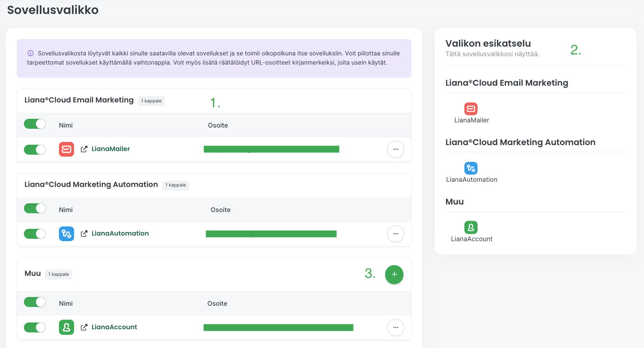
Task: Click '1 kappale' badge beside Marketing Automation
Action: click(176, 185)
